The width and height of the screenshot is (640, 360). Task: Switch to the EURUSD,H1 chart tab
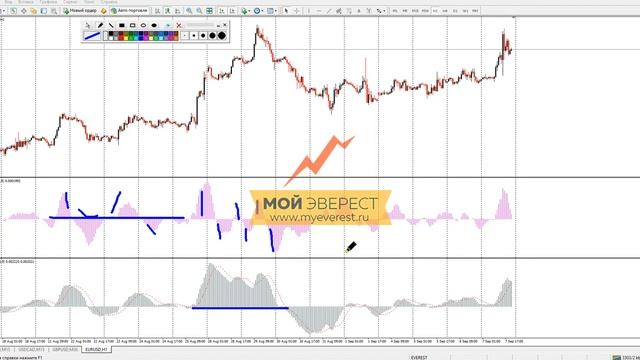coord(96,350)
